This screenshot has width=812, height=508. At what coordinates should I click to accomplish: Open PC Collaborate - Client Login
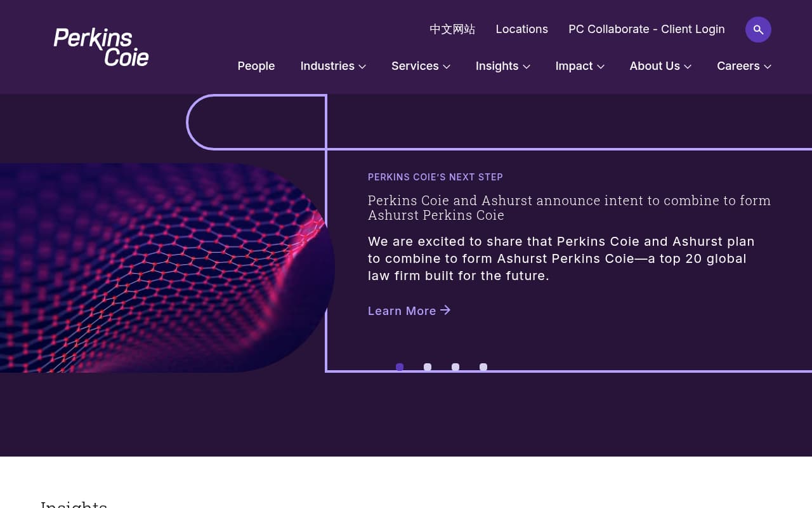[646, 29]
